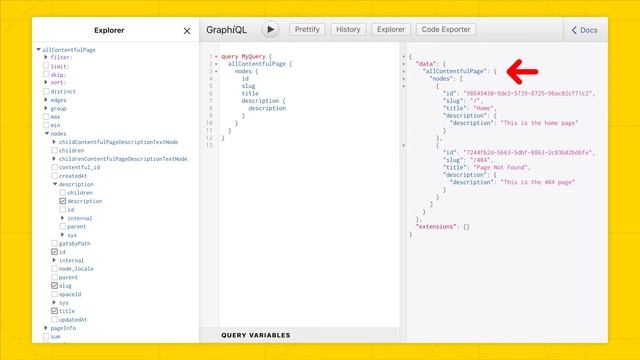Expand internal under description

tap(62, 218)
